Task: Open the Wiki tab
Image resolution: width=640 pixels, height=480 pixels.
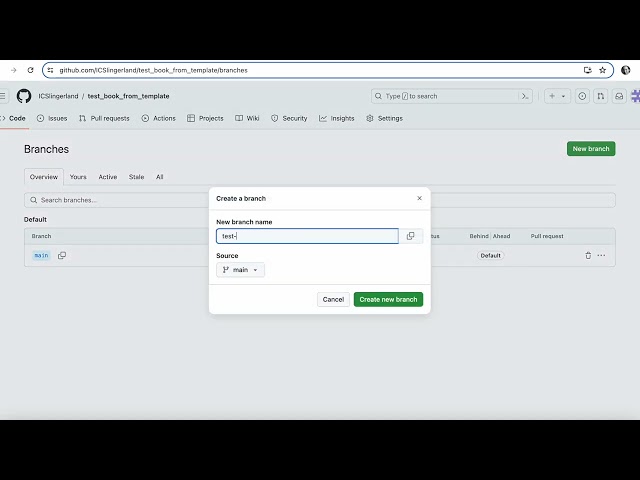Action: click(247, 118)
